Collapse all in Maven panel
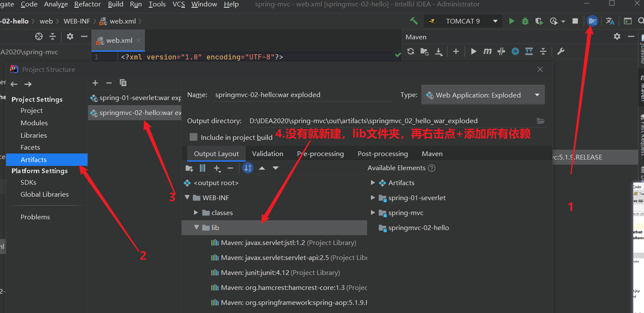 (543, 51)
